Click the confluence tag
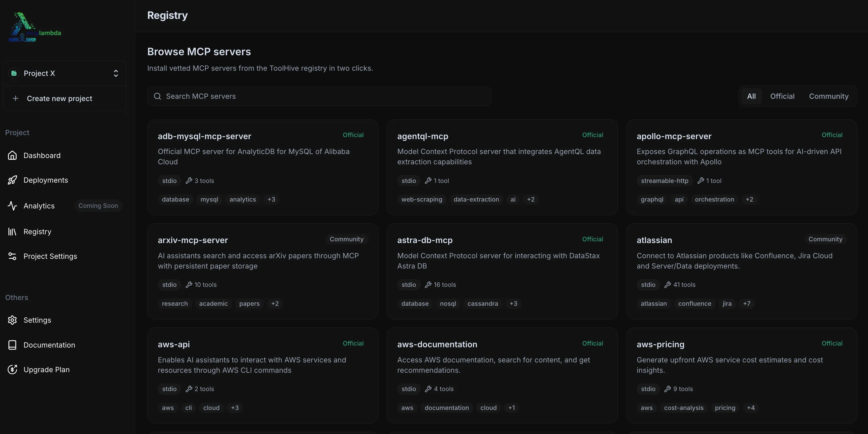This screenshot has height=434, width=868. 694,303
